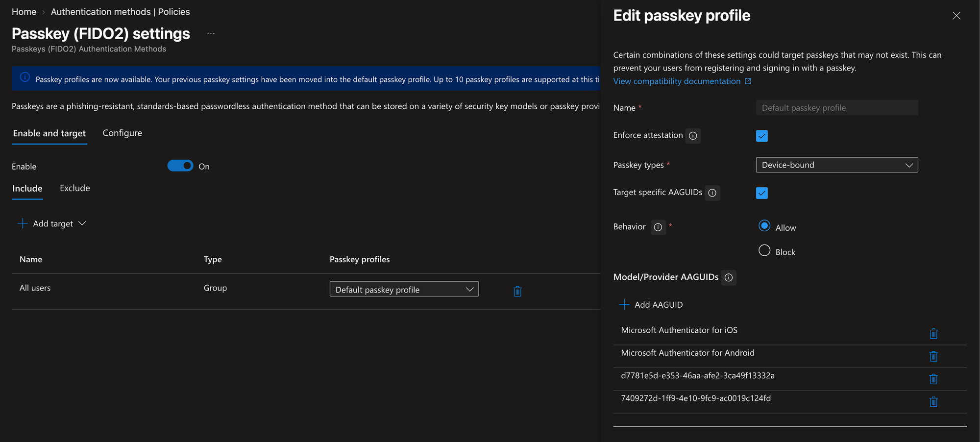Delete the All users target row

click(517, 292)
